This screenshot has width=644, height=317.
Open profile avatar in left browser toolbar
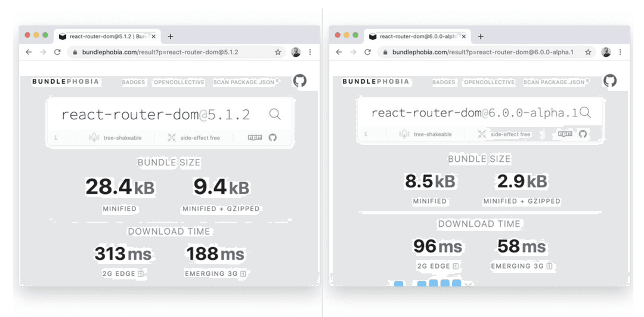296,52
